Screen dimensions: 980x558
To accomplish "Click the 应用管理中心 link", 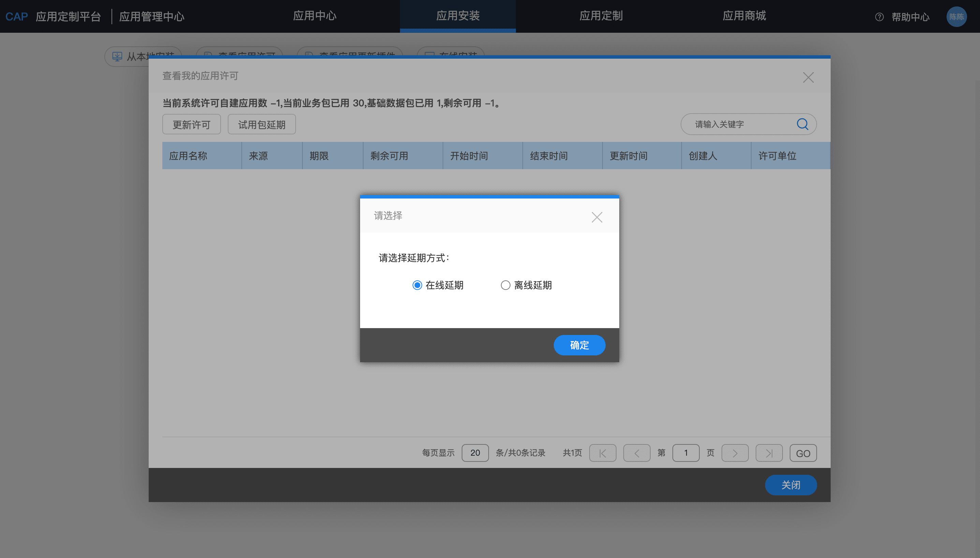I will click(x=152, y=16).
